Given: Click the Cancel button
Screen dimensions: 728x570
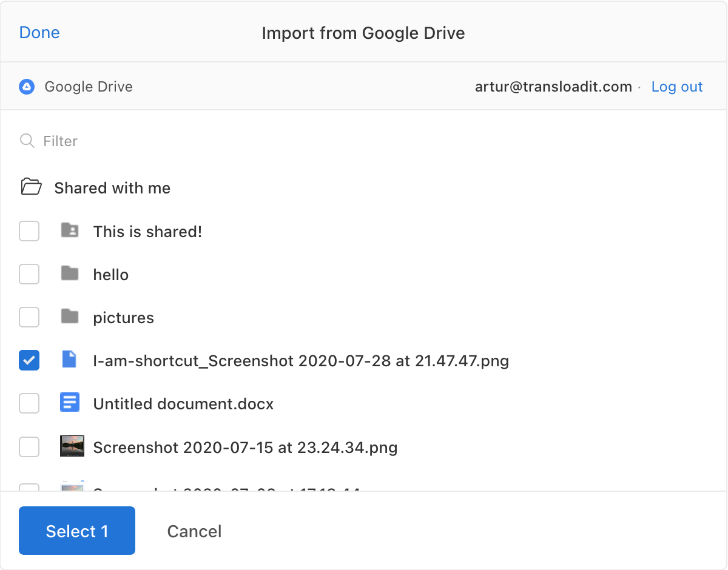Looking at the screenshot, I should coord(194,531).
